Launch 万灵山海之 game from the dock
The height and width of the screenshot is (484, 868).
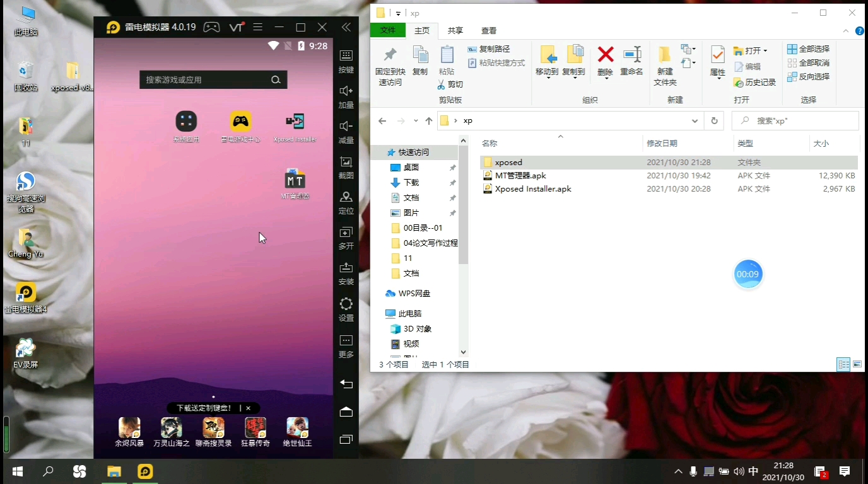tap(171, 432)
